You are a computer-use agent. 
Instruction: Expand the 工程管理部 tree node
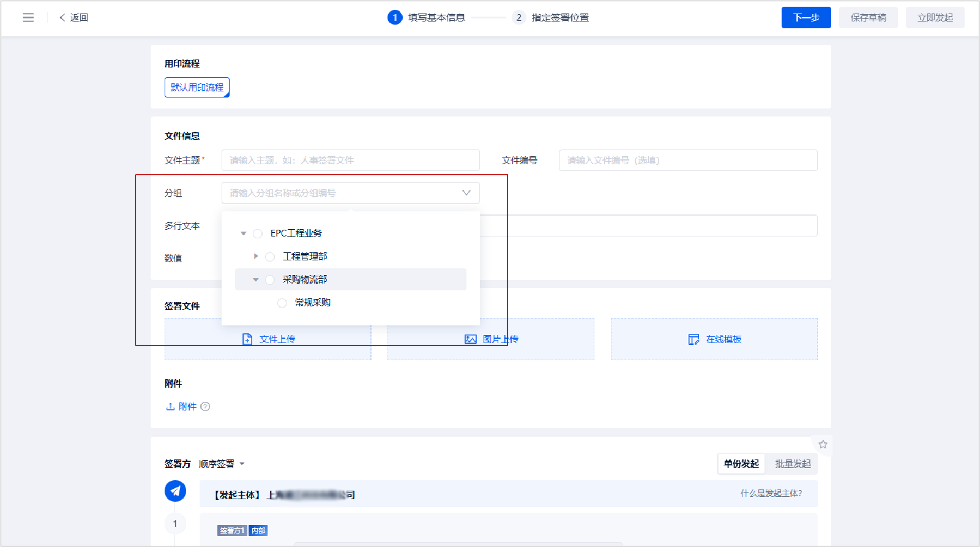[255, 256]
